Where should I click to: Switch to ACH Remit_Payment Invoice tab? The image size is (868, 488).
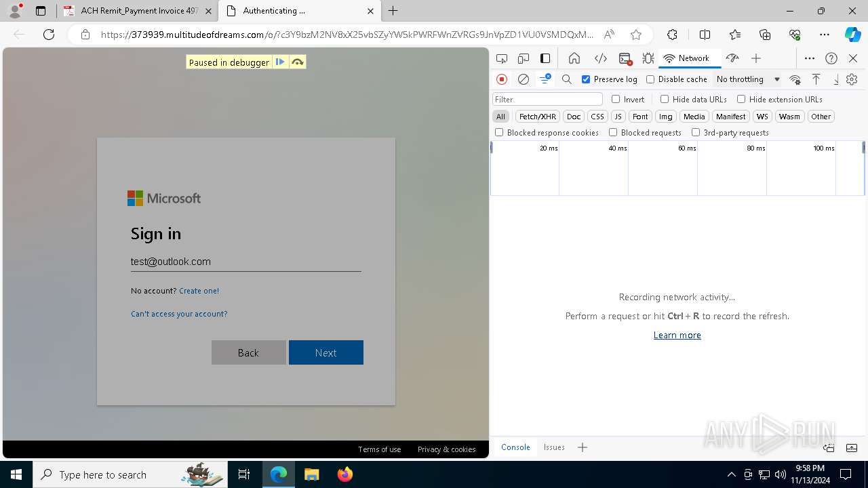(136, 11)
